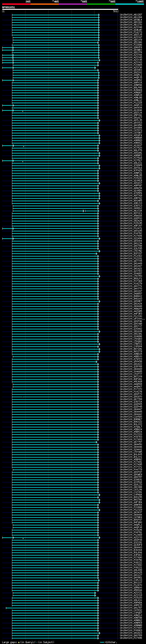Screen dimensions: 146x644
Task: Select hit UniRef100_A8J264
Action: [x=131, y=17]
